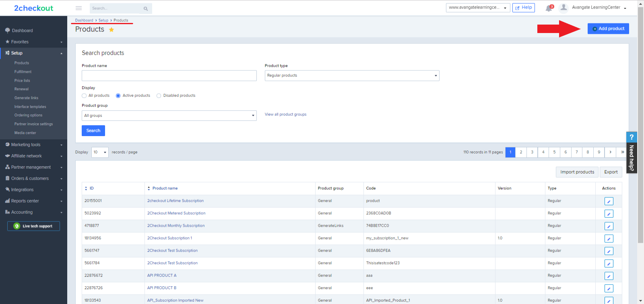Edit 2Checkout Metered Subscription via pencil icon
This screenshot has height=304, width=644.
tap(609, 214)
